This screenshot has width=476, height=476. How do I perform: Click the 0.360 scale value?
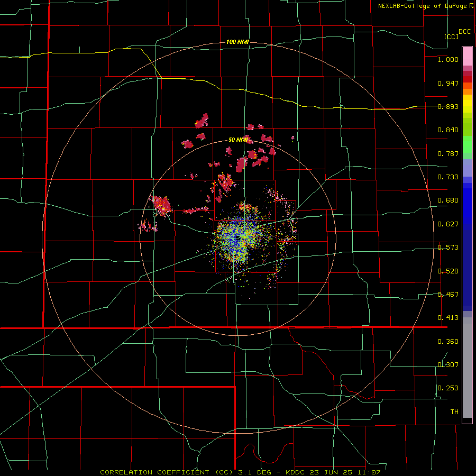[448, 342]
